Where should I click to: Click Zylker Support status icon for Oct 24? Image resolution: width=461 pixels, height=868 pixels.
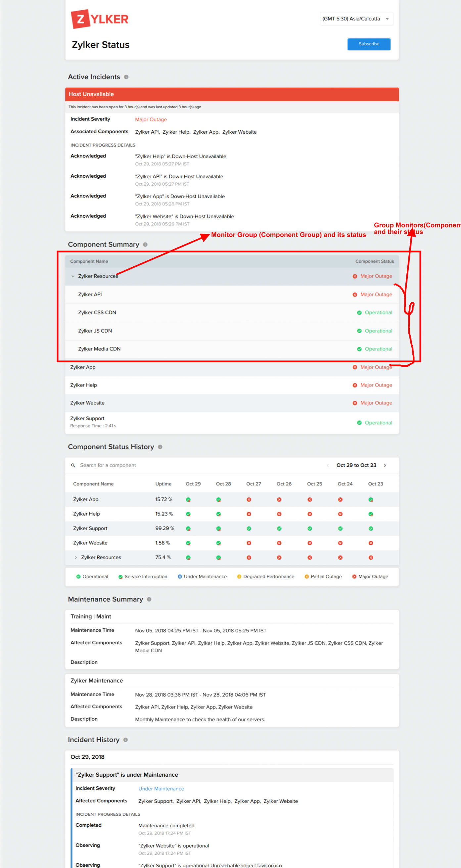click(340, 529)
